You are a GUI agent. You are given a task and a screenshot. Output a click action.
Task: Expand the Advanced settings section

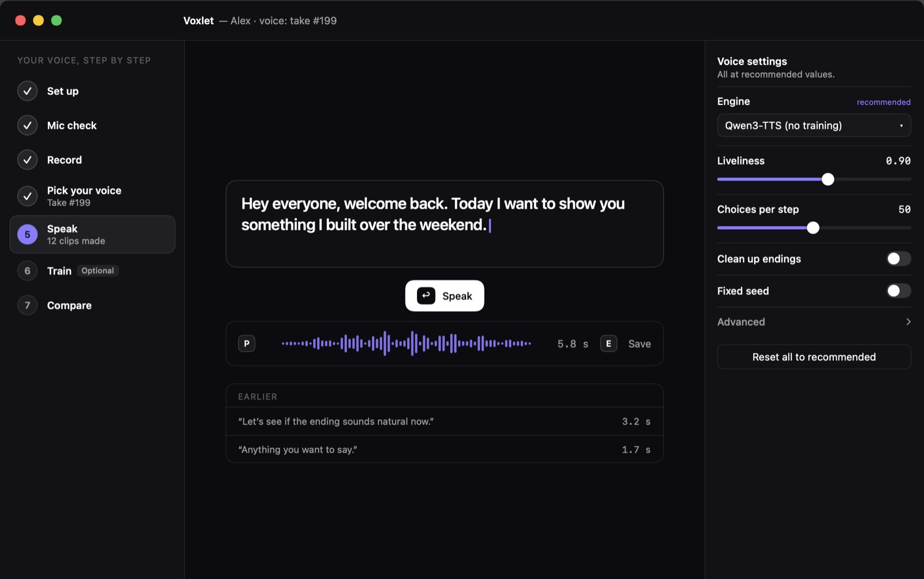(814, 322)
